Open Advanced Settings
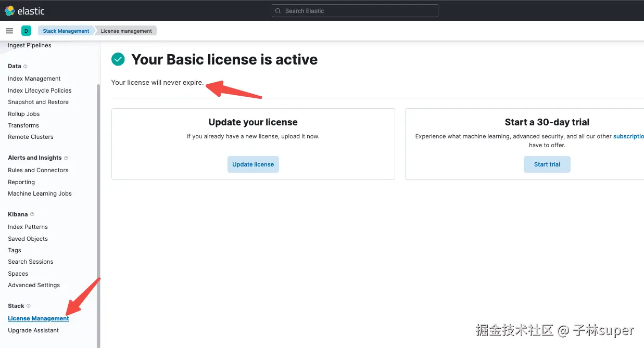The width and height of the screenshot is (644, 348). (x=34, y=285)
